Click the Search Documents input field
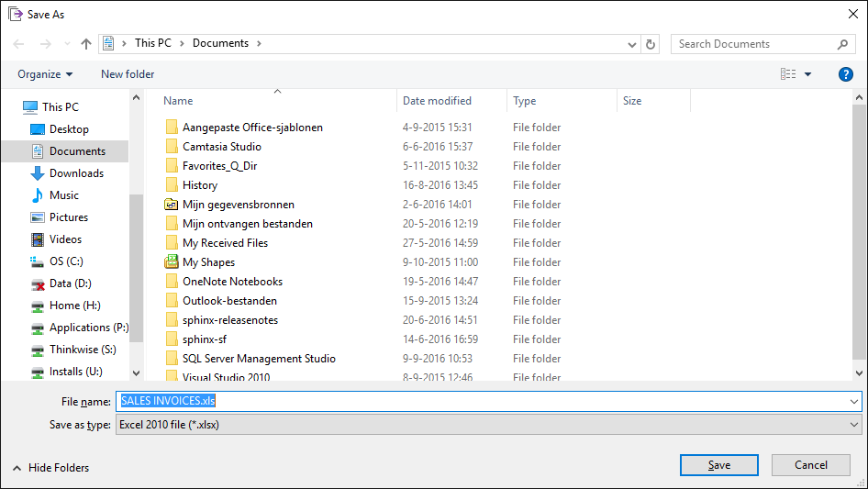This screenshot has width=868, height=489. [752, 44]
